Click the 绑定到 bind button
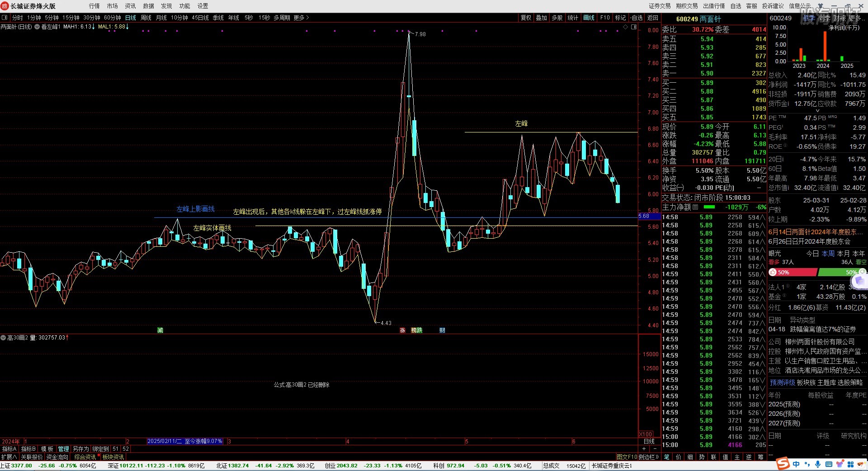This screenshot has height=471, width=868. pos(100,449)
